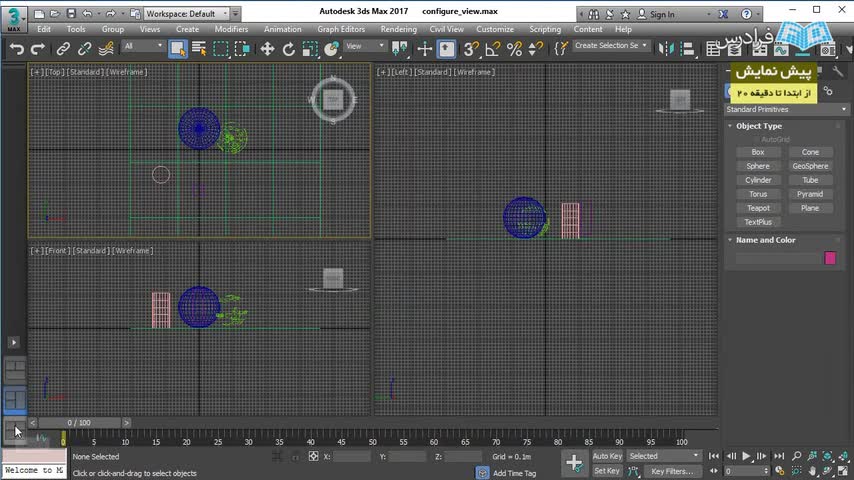Click Use Pivot Point Center icon
This screenshot has width=854, height=480.
(399, 50)
